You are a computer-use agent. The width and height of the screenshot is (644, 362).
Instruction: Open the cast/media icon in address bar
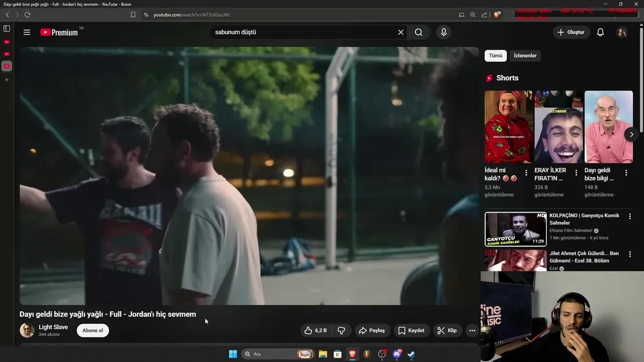461,15
